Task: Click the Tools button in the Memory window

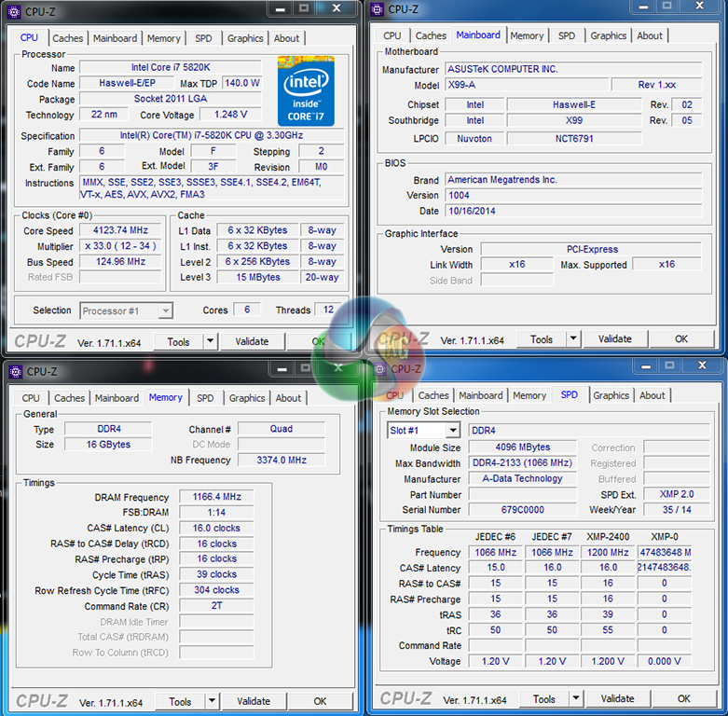Action: pos(180,702)
